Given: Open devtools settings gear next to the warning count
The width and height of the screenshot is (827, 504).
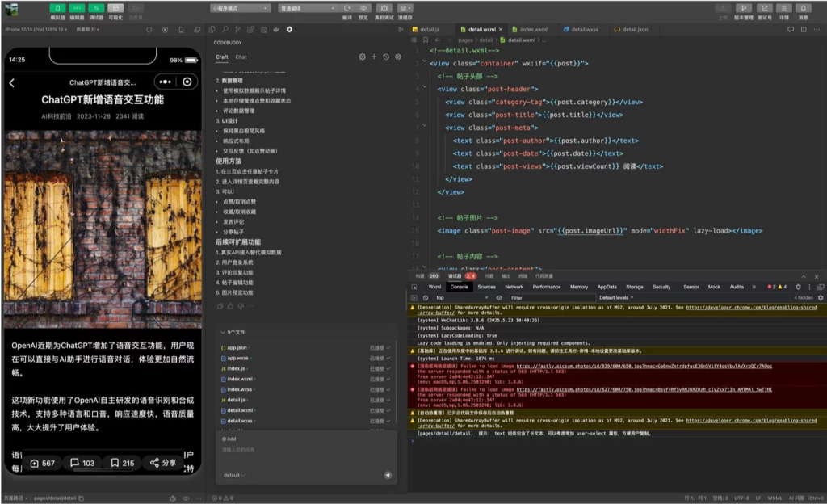Looking at the screenshot, I should pos(798,287).
